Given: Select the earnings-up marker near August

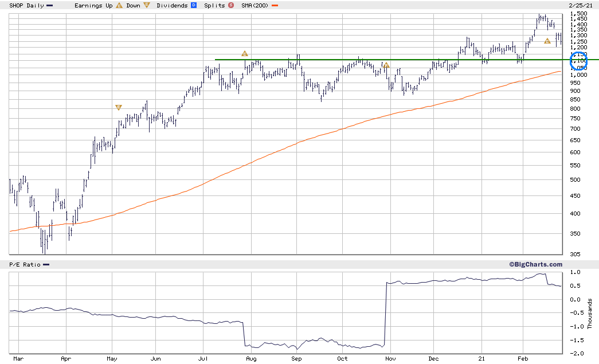Looking at the screenshot, I should [245, 53].
